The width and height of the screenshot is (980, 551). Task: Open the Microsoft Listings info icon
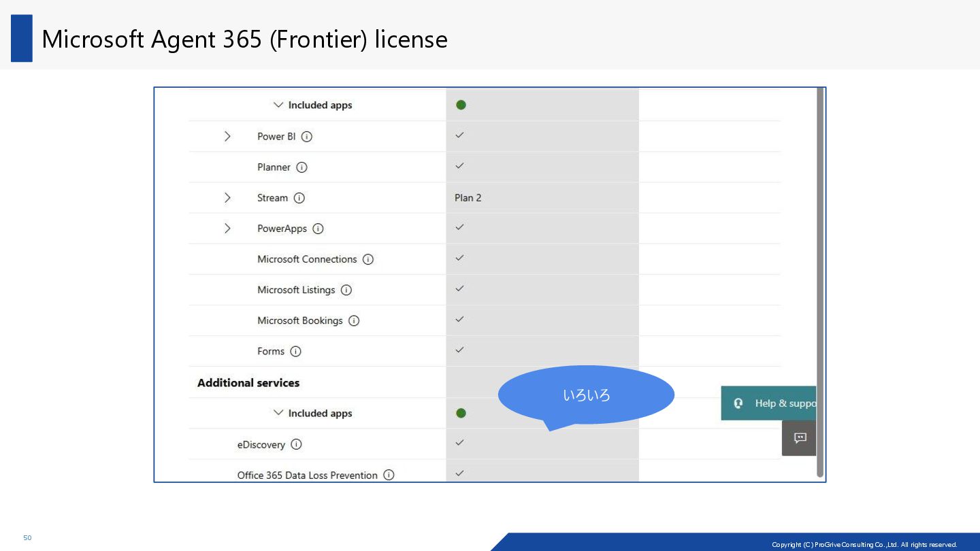click(346, 290)
